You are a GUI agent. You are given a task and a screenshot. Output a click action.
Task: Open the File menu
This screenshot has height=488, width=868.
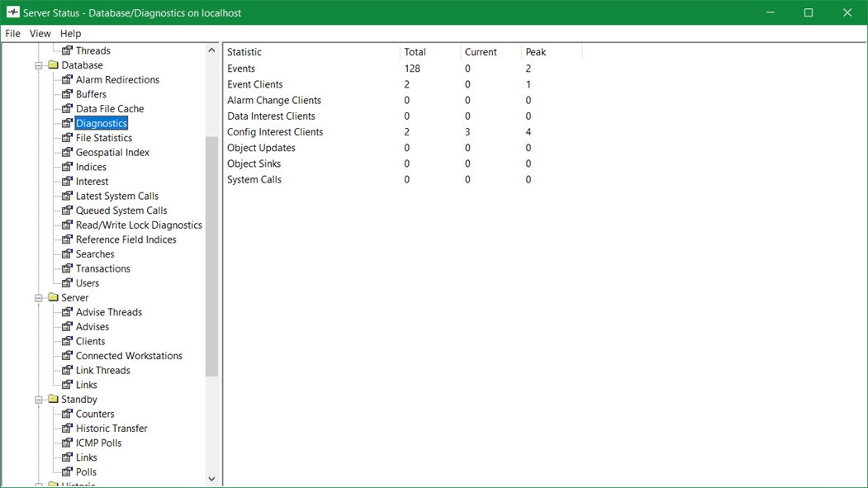click(x=12, y=34)
